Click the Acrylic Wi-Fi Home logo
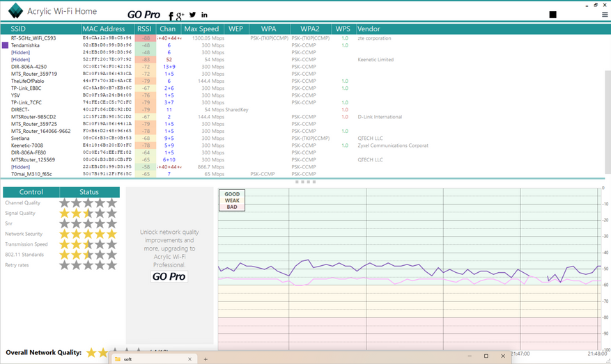Viewport: 611px width, 364px height. click(15, 12)
